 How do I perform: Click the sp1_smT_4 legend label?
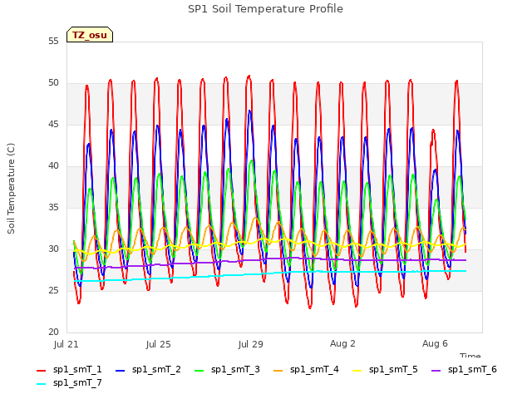pos(314,370)
